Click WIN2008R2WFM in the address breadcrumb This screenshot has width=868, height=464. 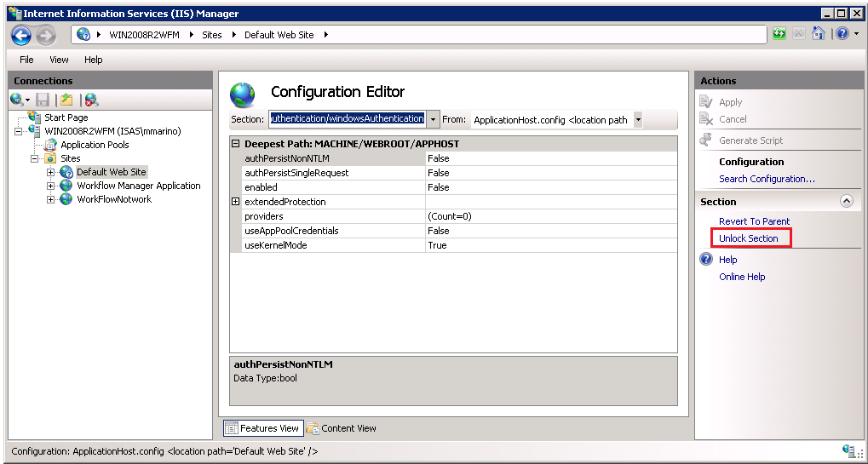click(144, 35)
